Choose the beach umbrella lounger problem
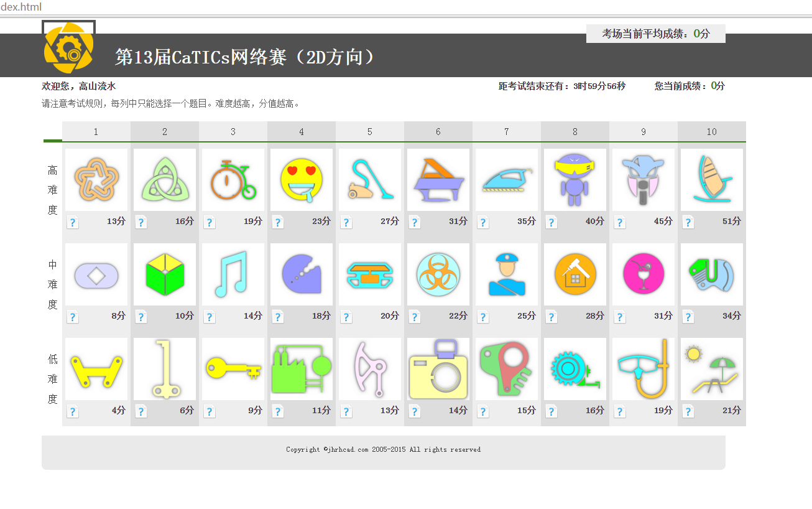The width and height of the screenshot is (812, 509). (712, 369)
